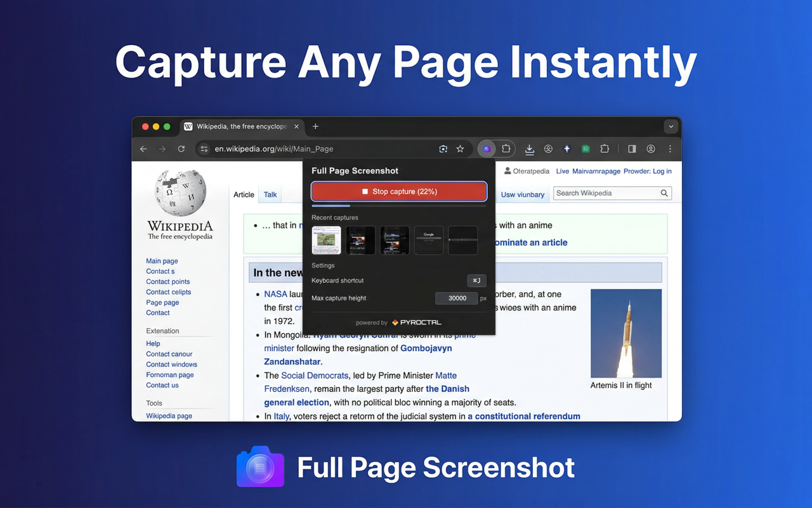
Task: Open the Contact celipts sidebar link
Action: [x=169, y=292]
